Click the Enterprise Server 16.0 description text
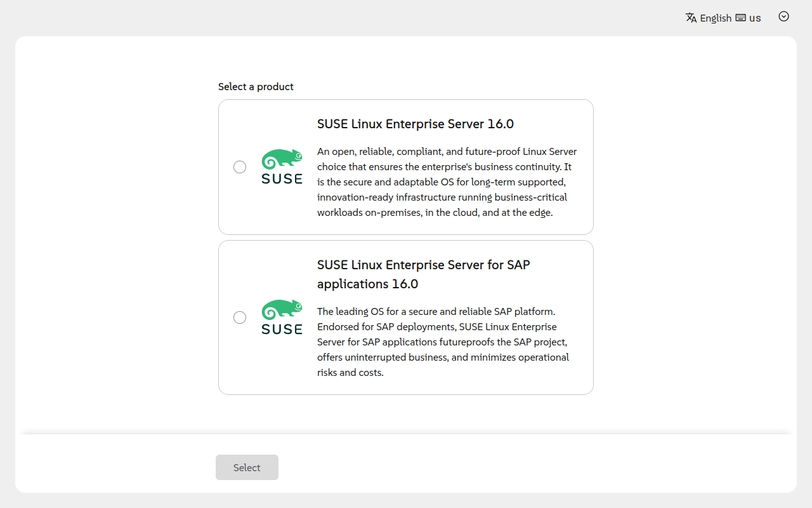The width and height of the screenshot is (812, 508). pos(447,182)
